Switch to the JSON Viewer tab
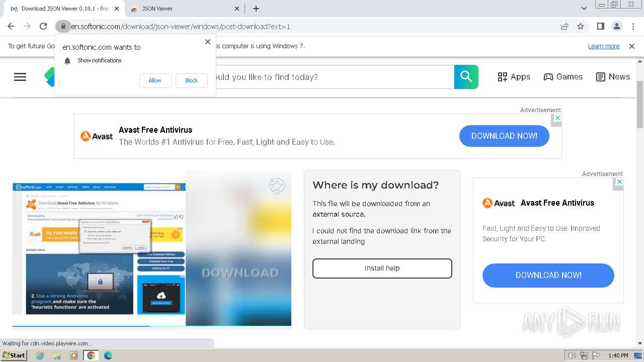The width and height of the screenshot is (644, 362). pos(185,9)
